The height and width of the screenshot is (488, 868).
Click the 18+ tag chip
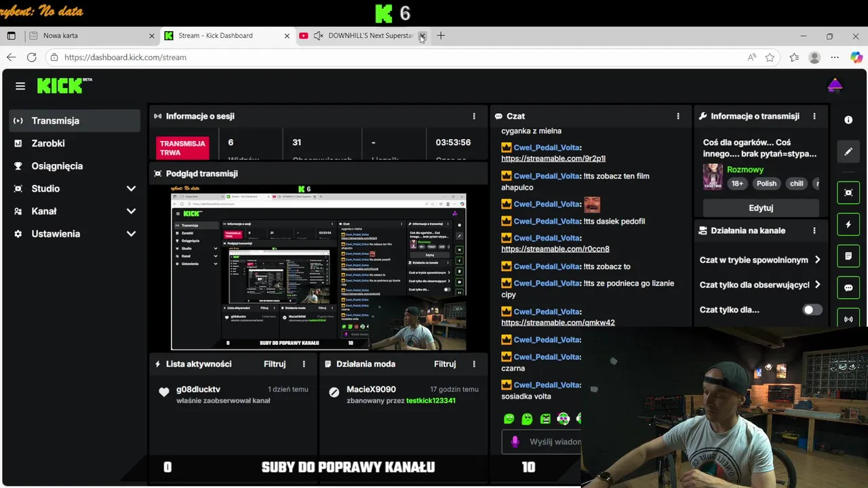click(x=737, y=184)
